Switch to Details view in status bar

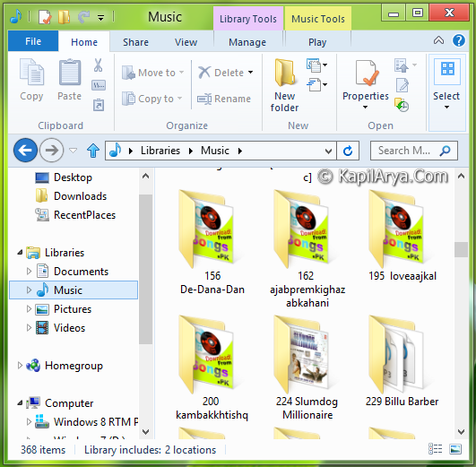435,449
